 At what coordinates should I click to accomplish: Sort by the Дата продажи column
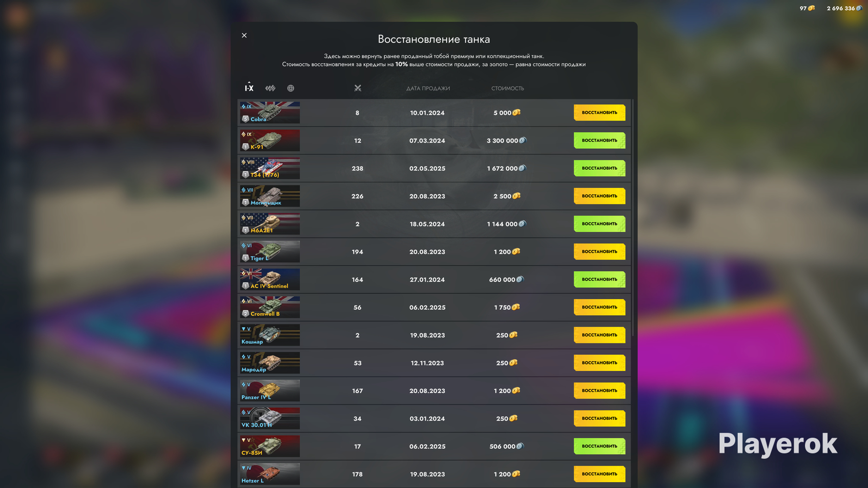tap(428, 88)
